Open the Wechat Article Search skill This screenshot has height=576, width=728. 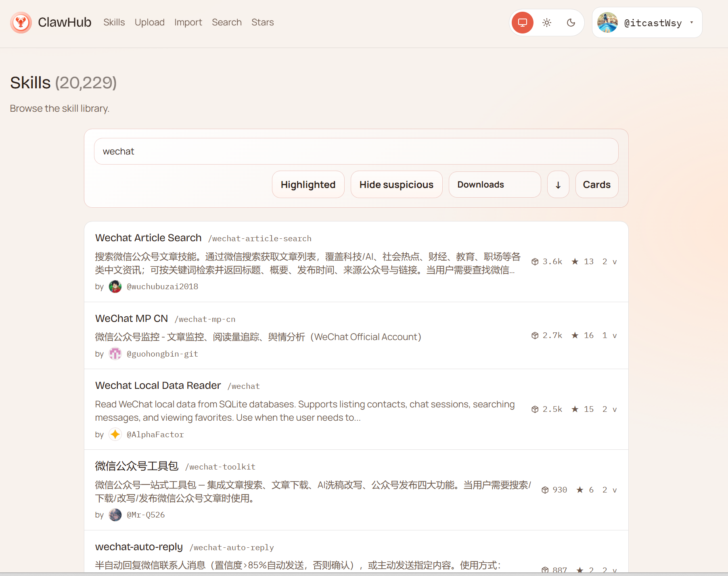(x=148, y=238)
